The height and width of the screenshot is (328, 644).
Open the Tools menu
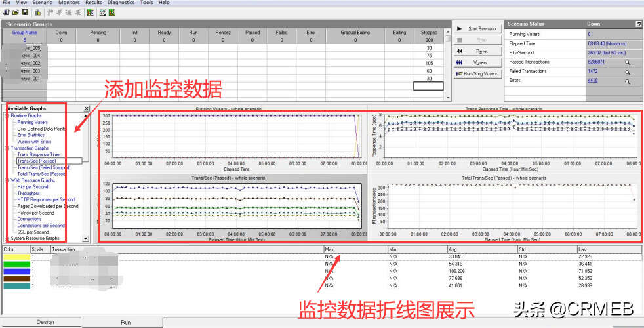[147, 3]
